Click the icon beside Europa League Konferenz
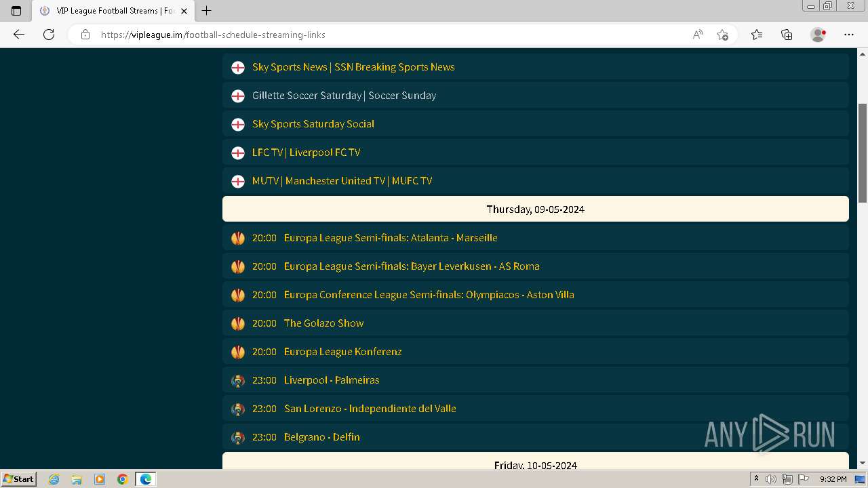Viewport: 868px width, 488px height. 238,352
